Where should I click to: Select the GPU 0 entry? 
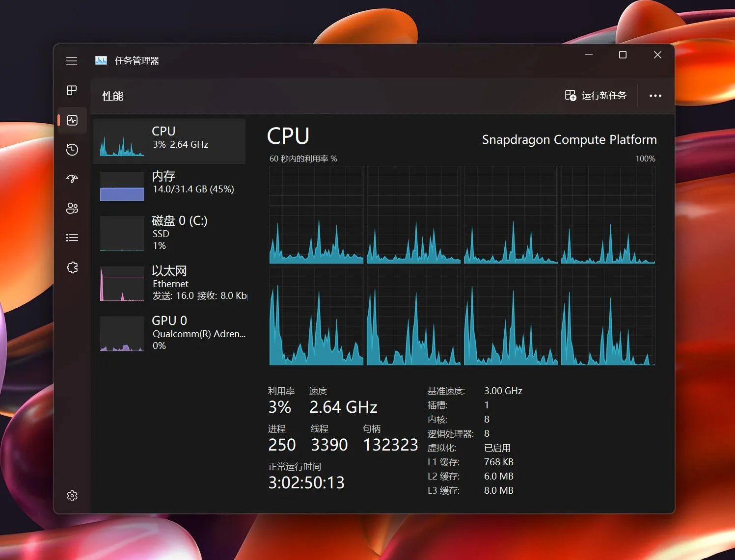coord(169,333)
